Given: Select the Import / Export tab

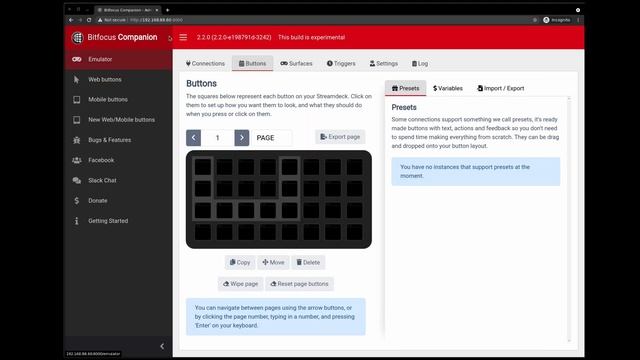Looking at the screenshot, I should coord(501,88).
